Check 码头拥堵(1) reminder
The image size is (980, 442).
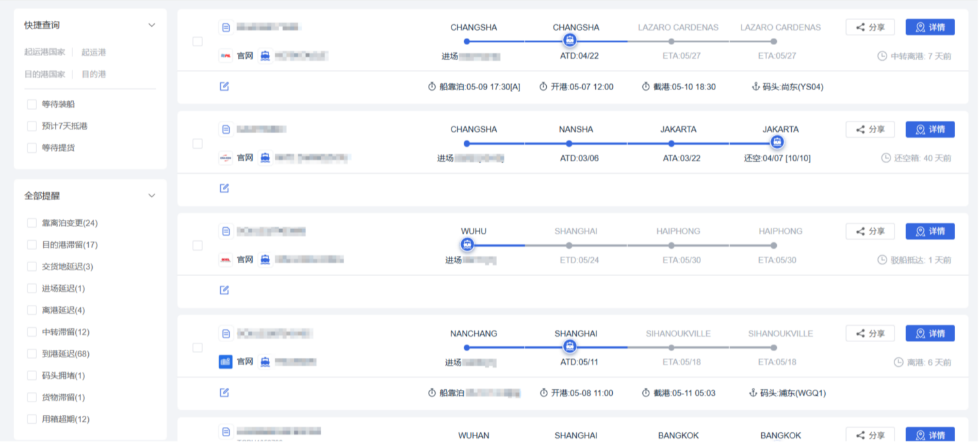coord(31,375)
